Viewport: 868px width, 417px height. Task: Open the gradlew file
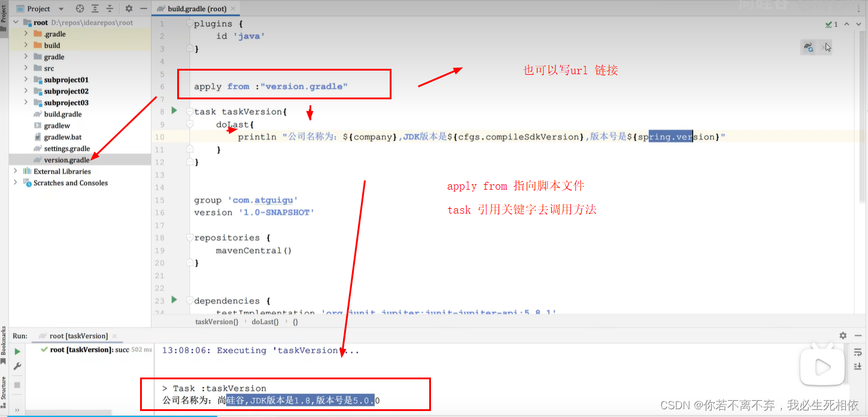[x=57, y=126]
